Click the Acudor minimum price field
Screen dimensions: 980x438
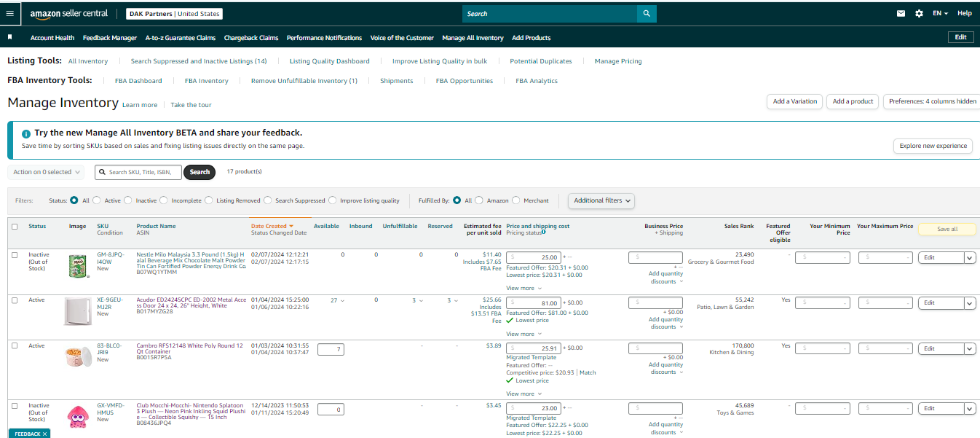click(822, 303)
